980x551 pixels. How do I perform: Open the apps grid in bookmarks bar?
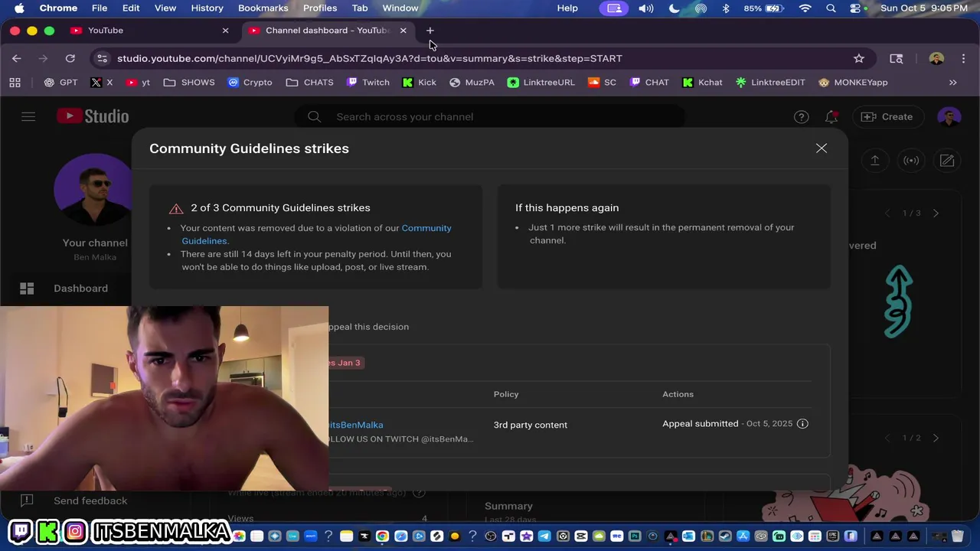(15, 83)
